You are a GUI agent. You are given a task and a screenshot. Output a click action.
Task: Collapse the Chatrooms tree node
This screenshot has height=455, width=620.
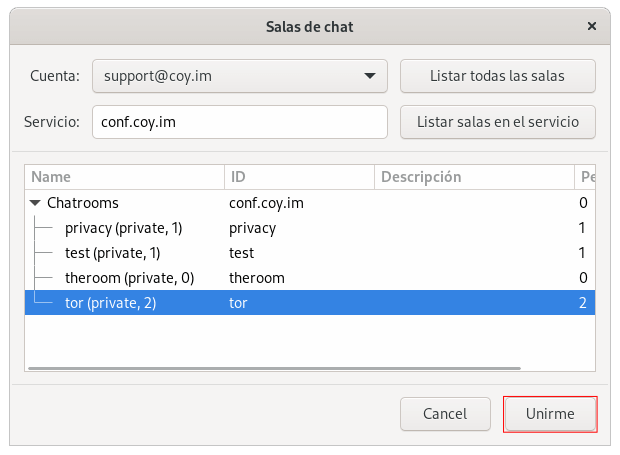tap(36, 203)
